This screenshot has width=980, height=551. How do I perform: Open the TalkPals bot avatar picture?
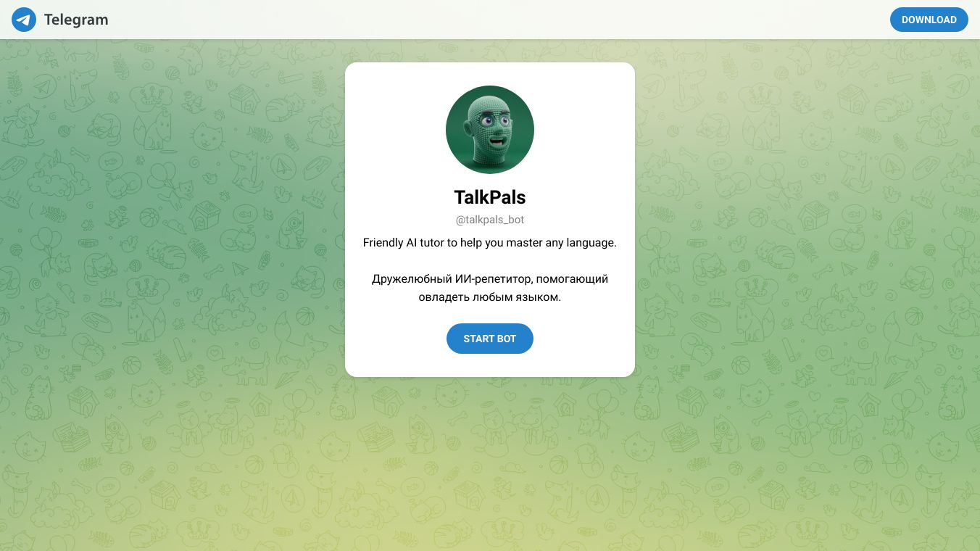click(490, 130)
